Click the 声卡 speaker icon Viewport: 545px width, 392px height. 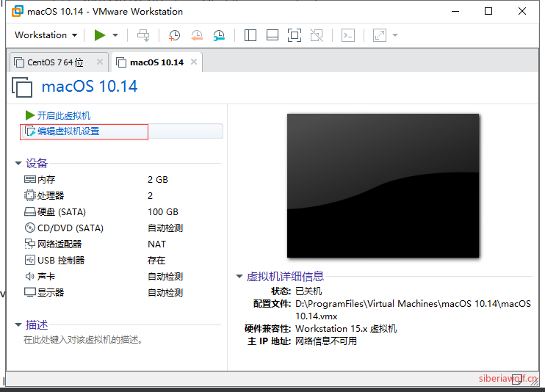(30, 276)
